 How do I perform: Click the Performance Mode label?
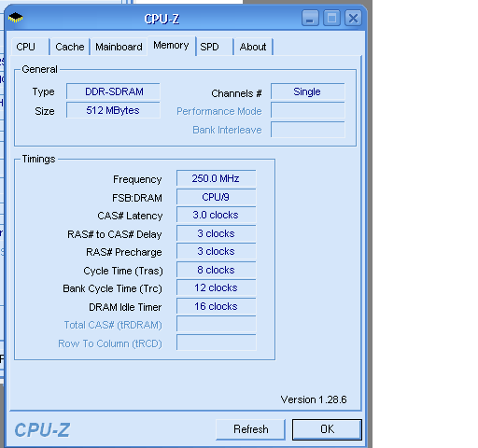[219, 111]
